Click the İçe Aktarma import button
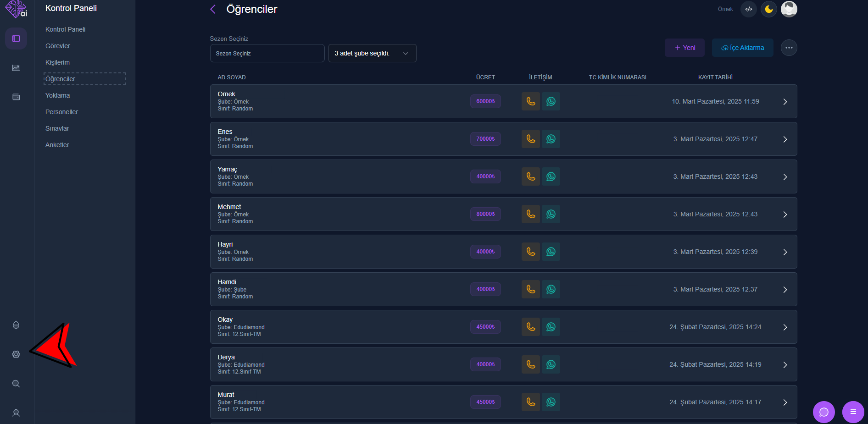This screenshot has width=868, height=424. 742,48
